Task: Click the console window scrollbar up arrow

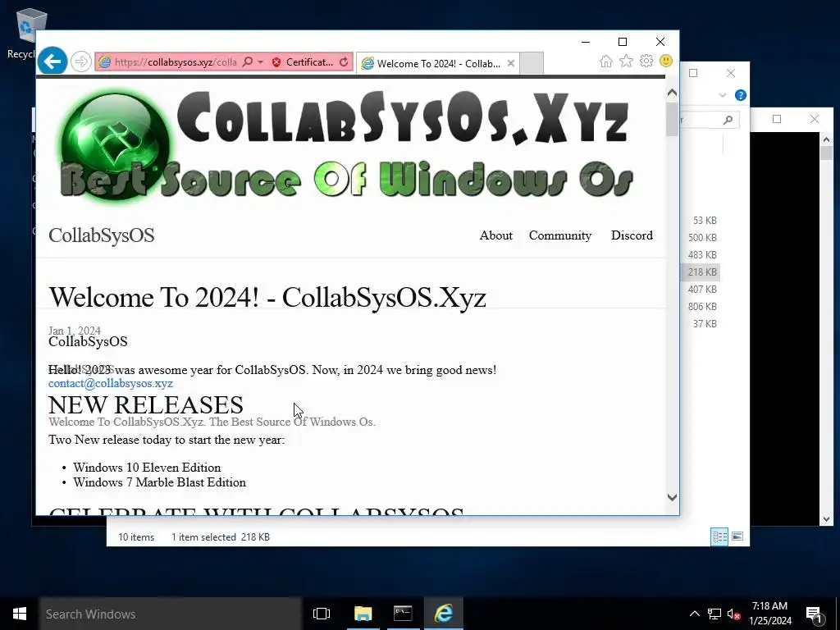Action: point(826,139)
